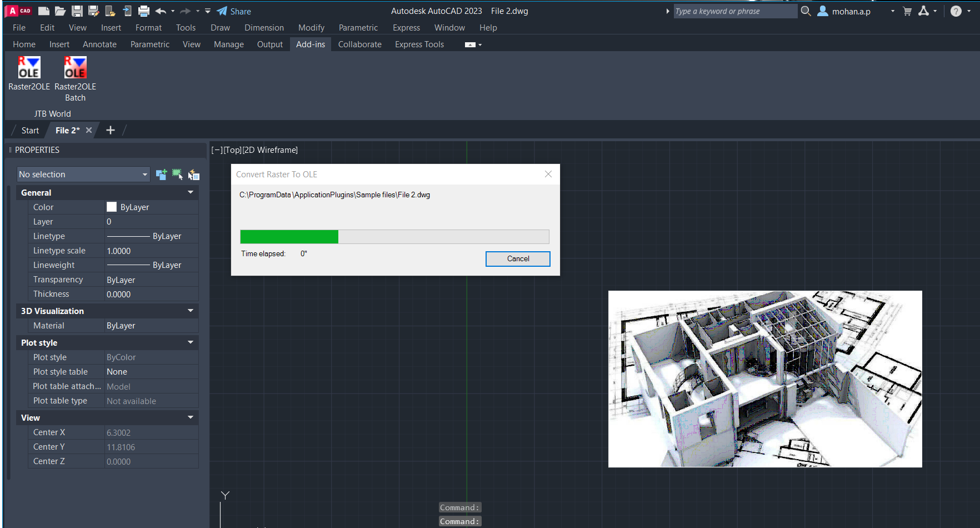Open the No selection dropdown
Viewport: 980px width, 528px height.
click(83, 175)
